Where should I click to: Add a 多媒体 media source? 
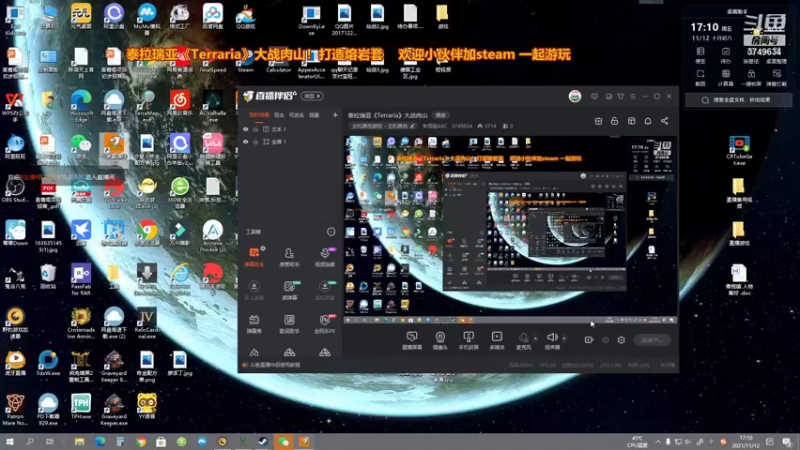click(x=497, y=340)
